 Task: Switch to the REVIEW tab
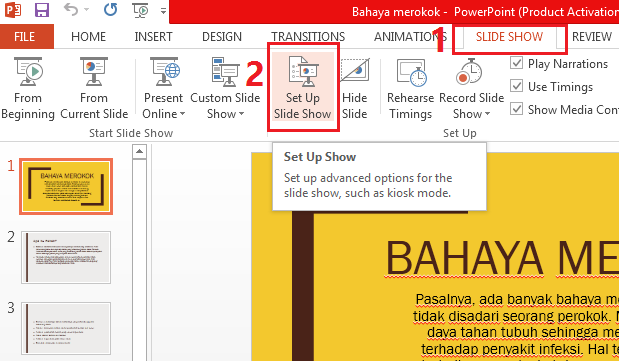(592, 37)
